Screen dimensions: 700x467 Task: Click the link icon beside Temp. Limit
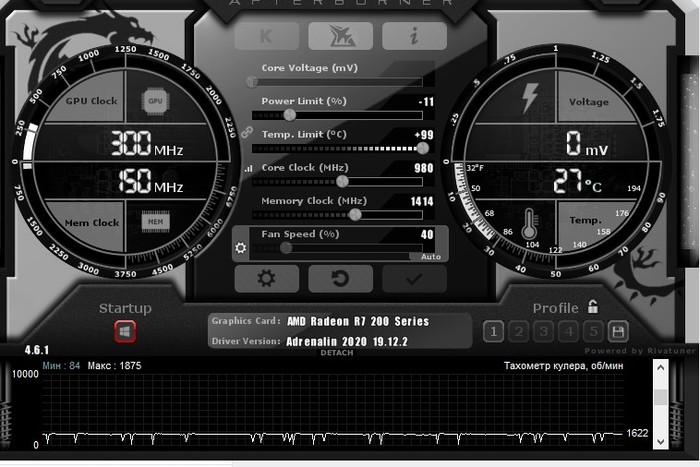coord(247,133)
